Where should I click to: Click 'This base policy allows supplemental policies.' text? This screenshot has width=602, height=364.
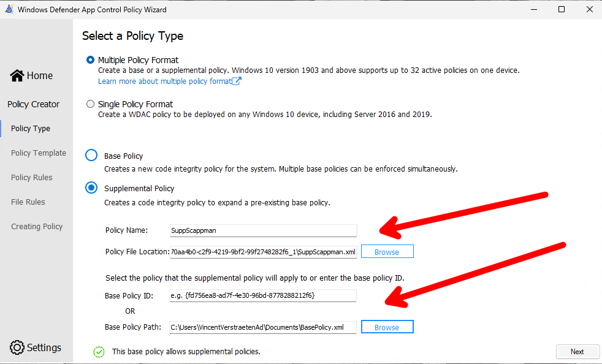pyautogui.click(x=186, y=352)
